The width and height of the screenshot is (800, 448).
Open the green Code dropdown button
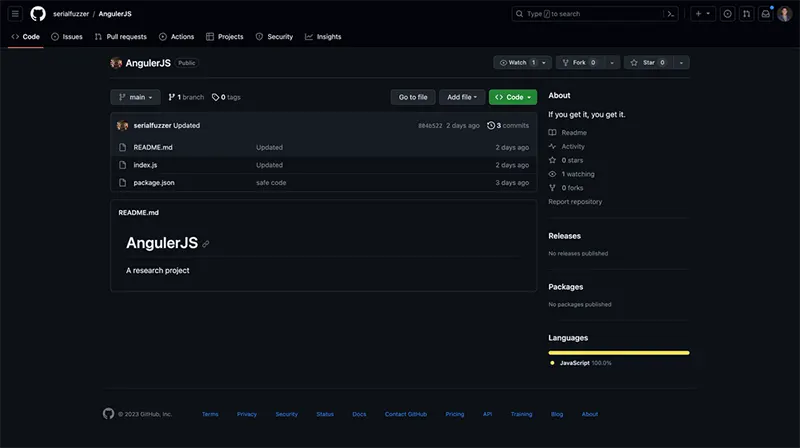(513, 97)
